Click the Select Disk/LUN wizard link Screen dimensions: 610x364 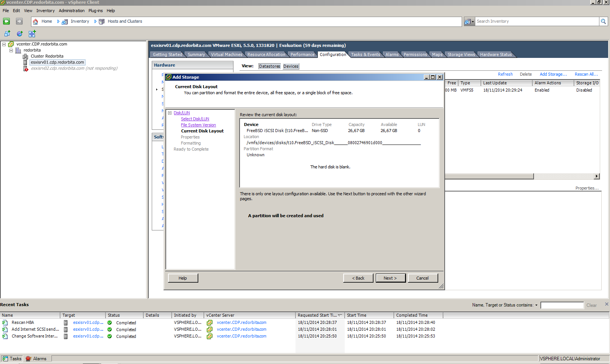195,119
